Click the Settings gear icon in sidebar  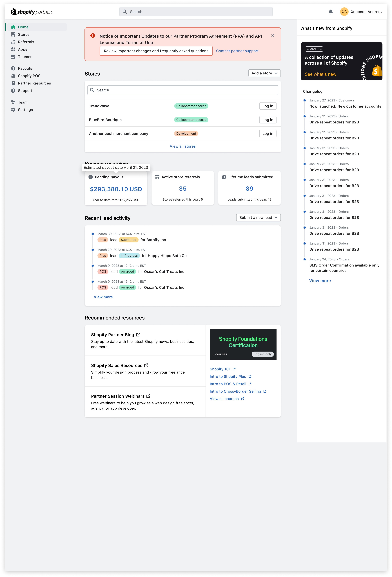click(x=13, y=110)
